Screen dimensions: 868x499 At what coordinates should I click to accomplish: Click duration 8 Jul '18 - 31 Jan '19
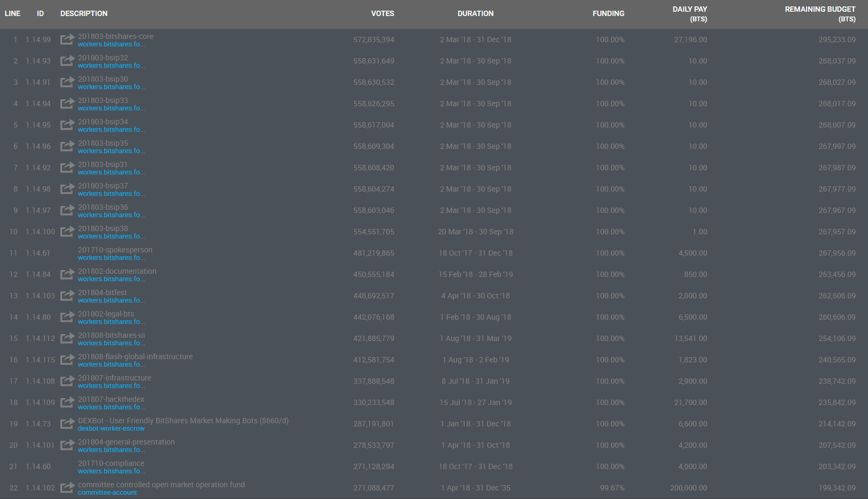[x=475, y=381]
